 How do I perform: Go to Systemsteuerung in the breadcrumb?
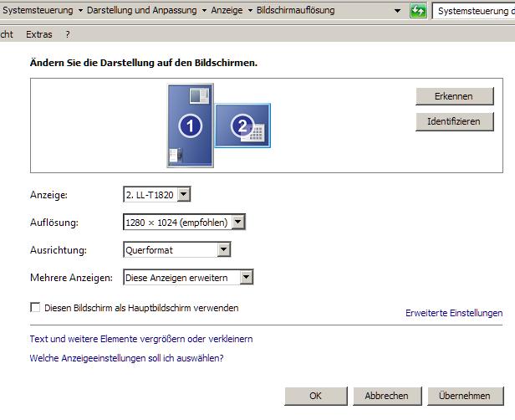click(x=38, y=10)
